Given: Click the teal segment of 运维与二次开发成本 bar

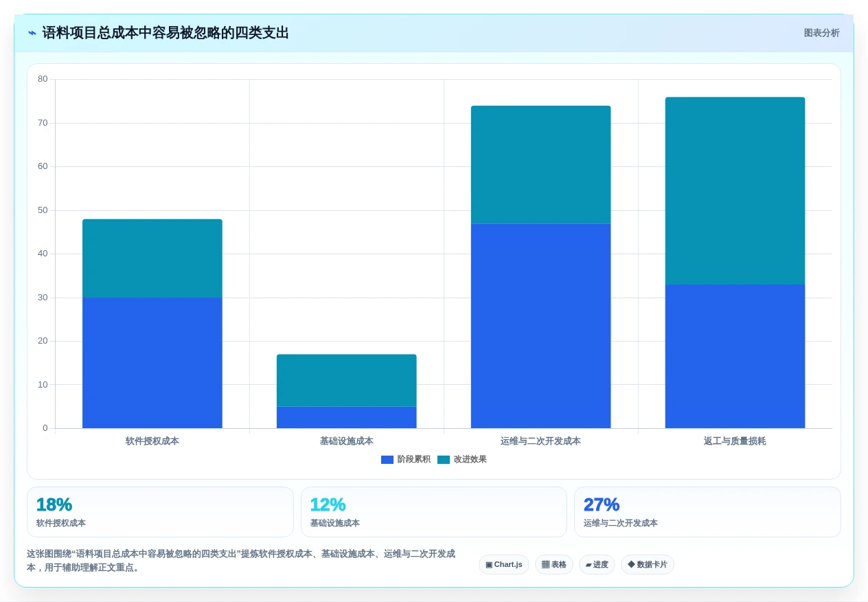Looking at the screenshot, I should [541, 165].
